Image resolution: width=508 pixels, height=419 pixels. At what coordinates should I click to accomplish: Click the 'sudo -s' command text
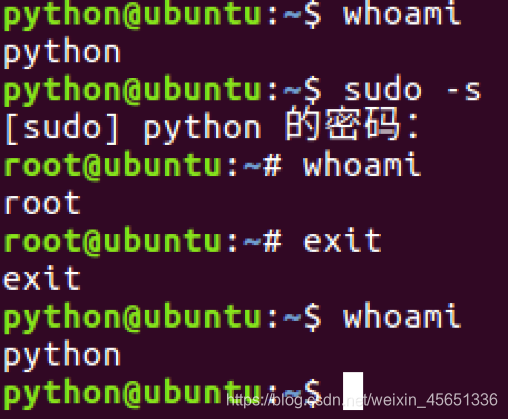click(x=412, y=89)
